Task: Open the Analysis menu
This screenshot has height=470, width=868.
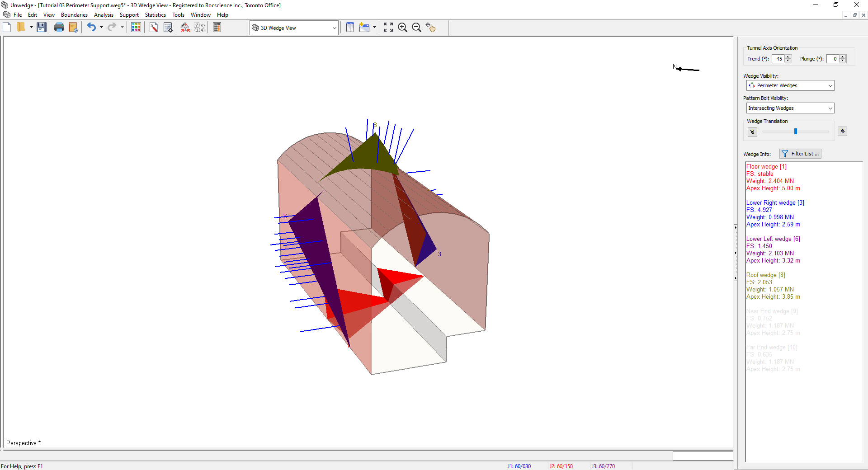Action: coord(104,15)
